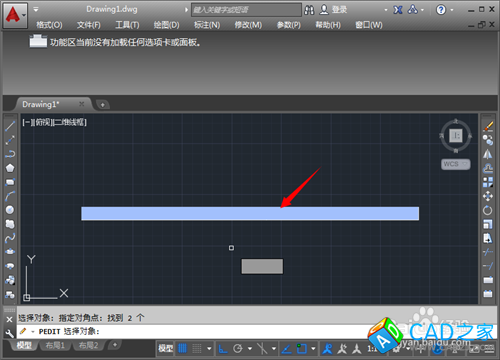Image resolution: width=500 pixels, height=360 pixels.
Task: Toggle object snap in status bar
Action: [302, 349]
